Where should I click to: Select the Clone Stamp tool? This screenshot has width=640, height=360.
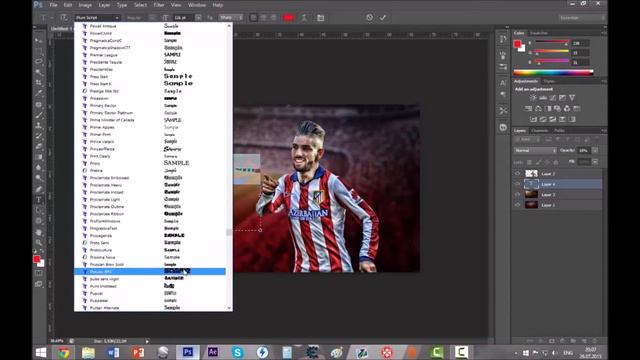coord(39,126)
